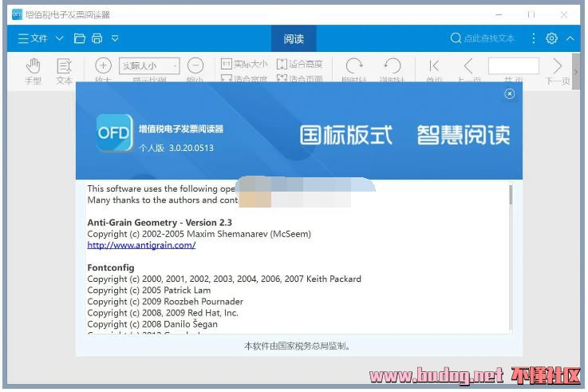Go to the previous page
The image size is (588, 392).
[x=469, y=70]
